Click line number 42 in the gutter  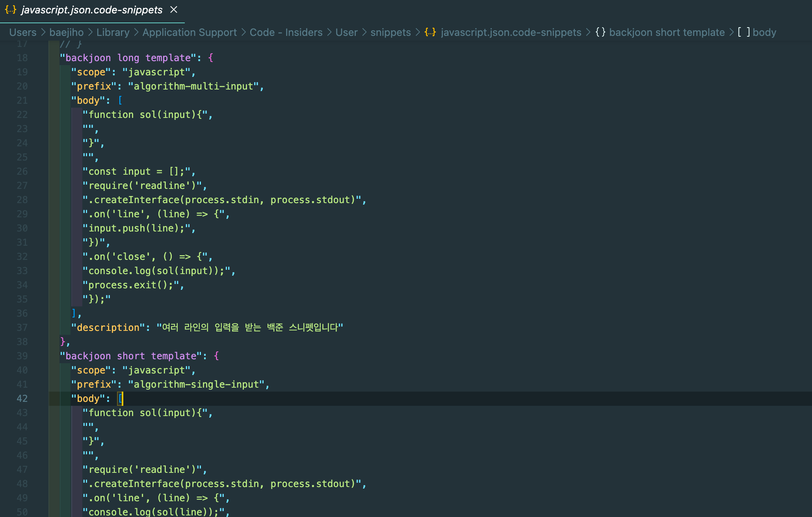pyautogui.click(x=22, y=399)
